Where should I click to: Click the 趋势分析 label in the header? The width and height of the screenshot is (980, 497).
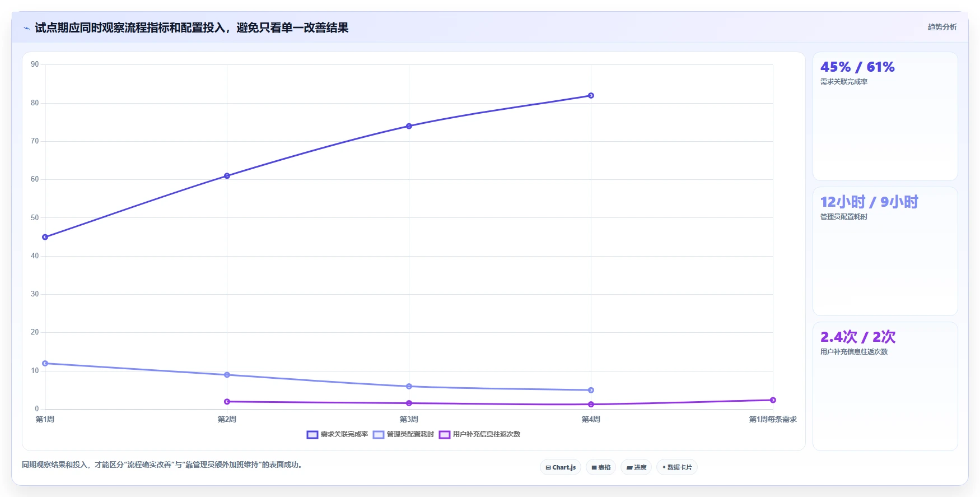942,27
